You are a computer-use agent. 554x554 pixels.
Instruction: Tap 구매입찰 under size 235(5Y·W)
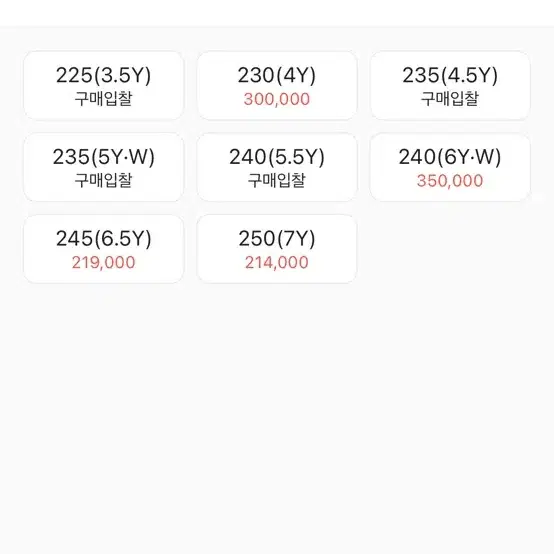tap(104, 180)
